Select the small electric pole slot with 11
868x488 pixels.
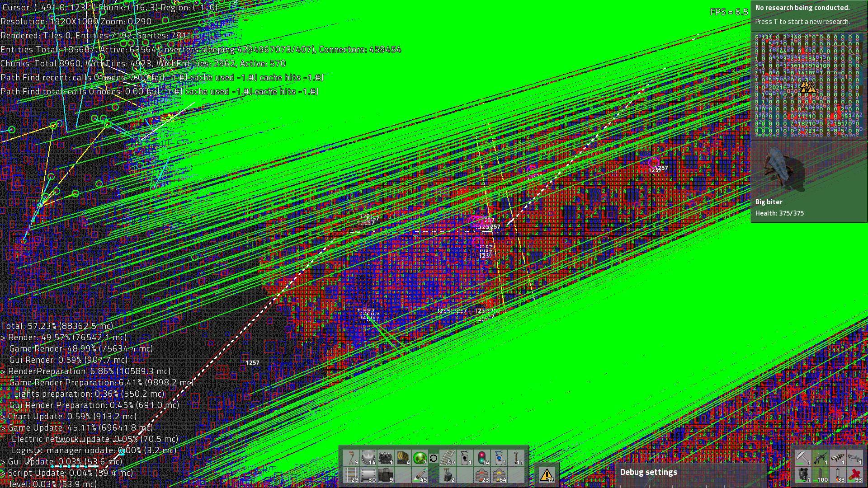(516, 458)
